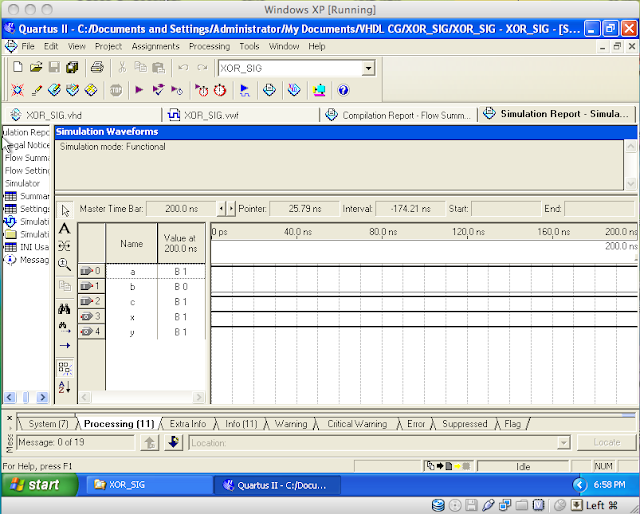Open the message Location dropdown

click(x=564, y=442)
